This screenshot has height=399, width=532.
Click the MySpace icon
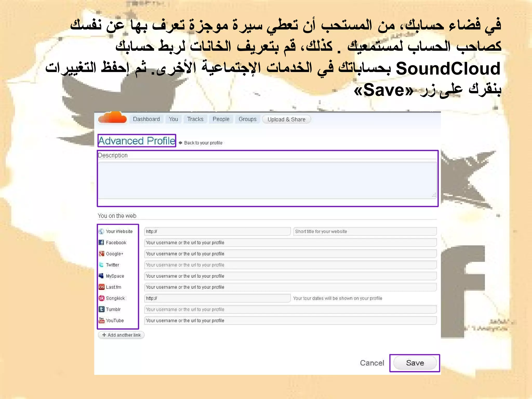pos(101,276)
